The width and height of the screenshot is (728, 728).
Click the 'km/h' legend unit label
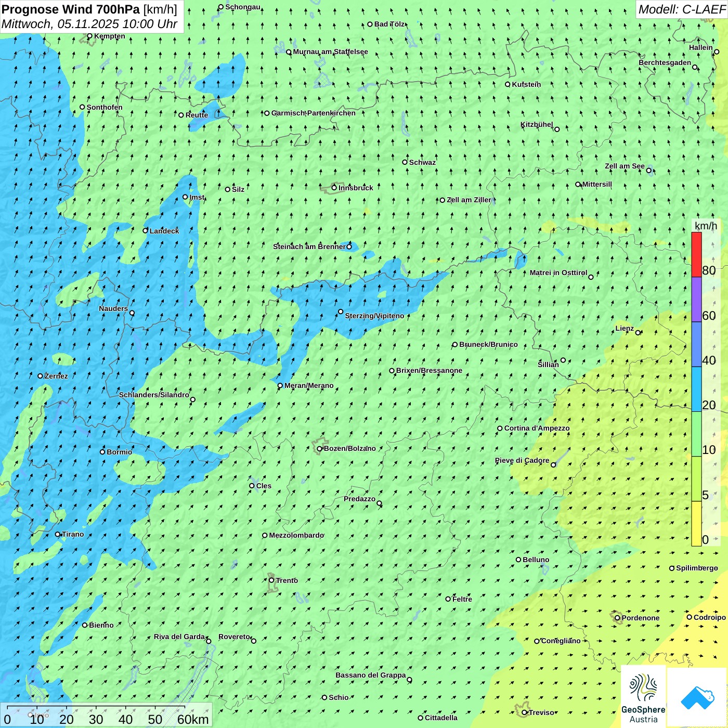[706, 226]
